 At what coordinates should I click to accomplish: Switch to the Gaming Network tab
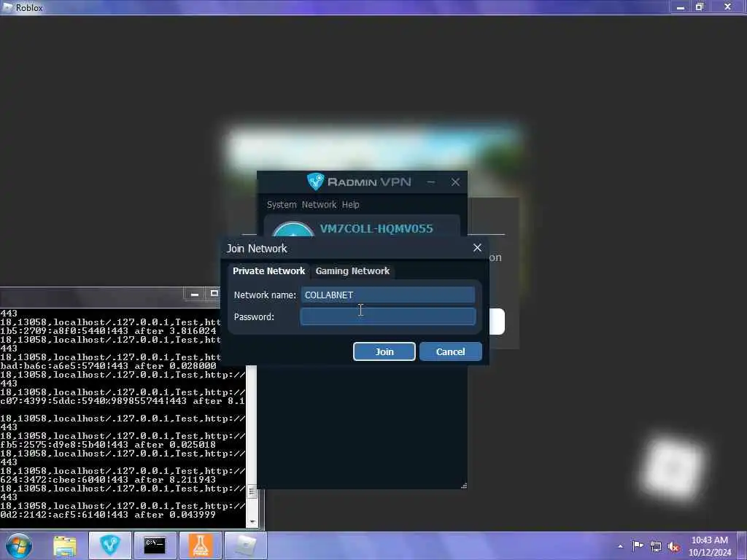click(x=352, y=271)
